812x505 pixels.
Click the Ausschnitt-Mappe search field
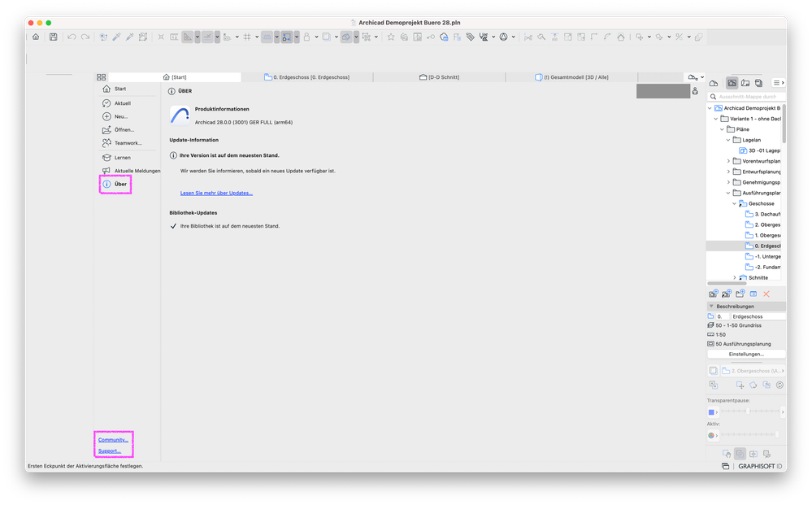[746, 97]
